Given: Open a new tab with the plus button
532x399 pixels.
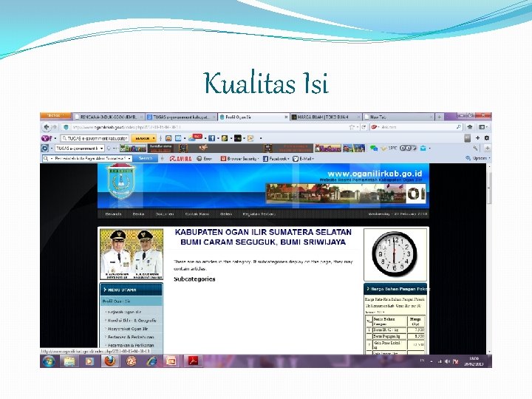Looking at the screenshot, I should pyautogui.click(x=440, y=117).
